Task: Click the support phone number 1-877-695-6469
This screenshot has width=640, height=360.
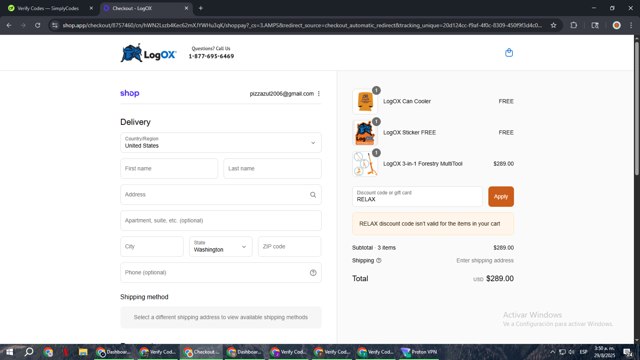Action: point(211,56)
